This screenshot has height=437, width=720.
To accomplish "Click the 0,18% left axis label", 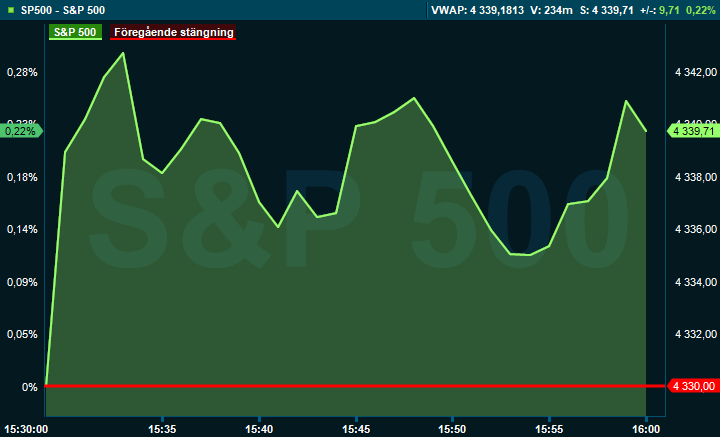I will tap(22, 177).
